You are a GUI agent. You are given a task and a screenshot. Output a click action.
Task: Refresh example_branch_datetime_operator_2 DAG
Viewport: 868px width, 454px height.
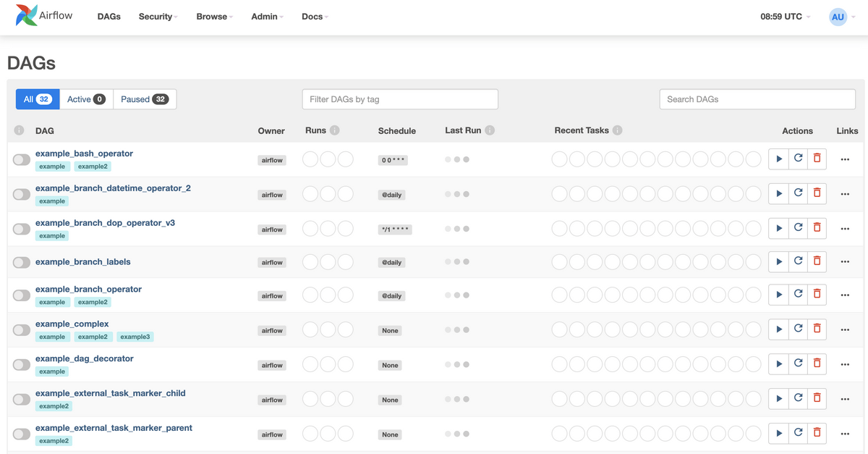click(x=798, y=193)
